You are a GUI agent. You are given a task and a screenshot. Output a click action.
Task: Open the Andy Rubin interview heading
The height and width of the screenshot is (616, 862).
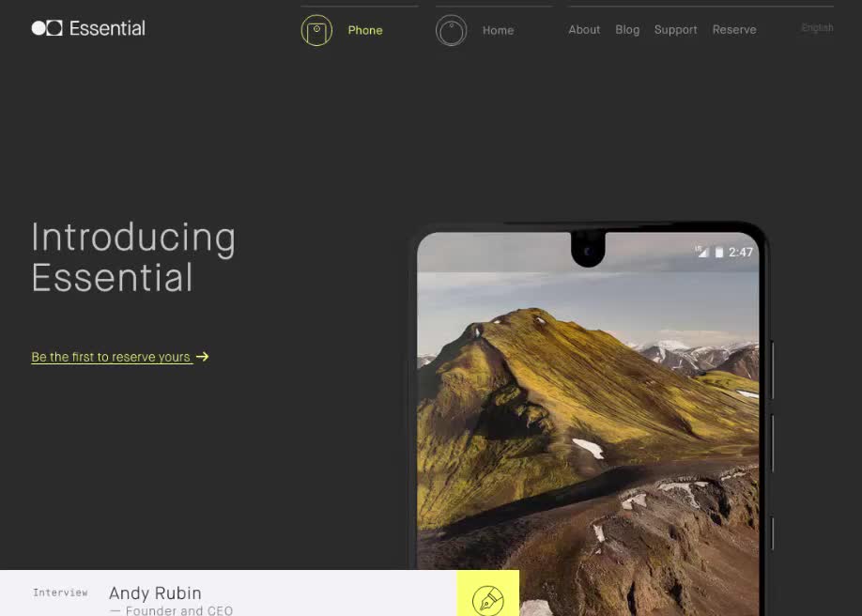point(155,593)
